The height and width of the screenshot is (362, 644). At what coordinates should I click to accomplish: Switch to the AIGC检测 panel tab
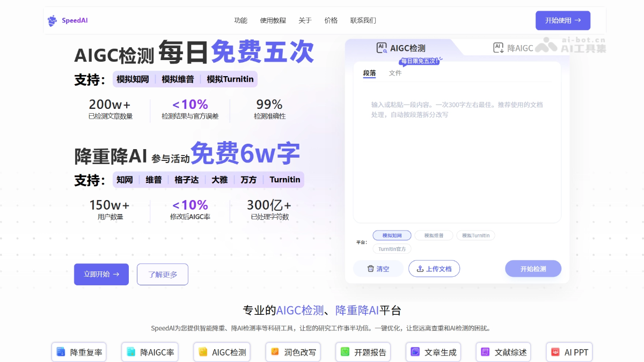pyautogui.click(x=401, y=48)
